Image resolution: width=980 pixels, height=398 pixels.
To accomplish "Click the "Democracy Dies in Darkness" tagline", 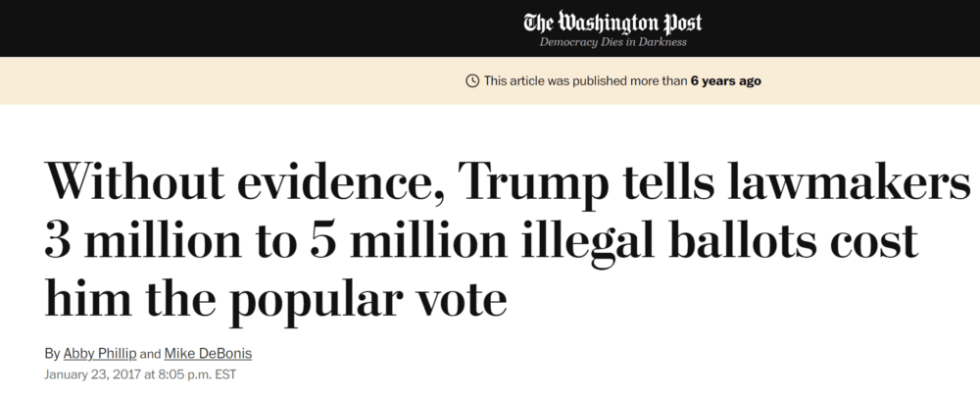I will coord(612,42).
